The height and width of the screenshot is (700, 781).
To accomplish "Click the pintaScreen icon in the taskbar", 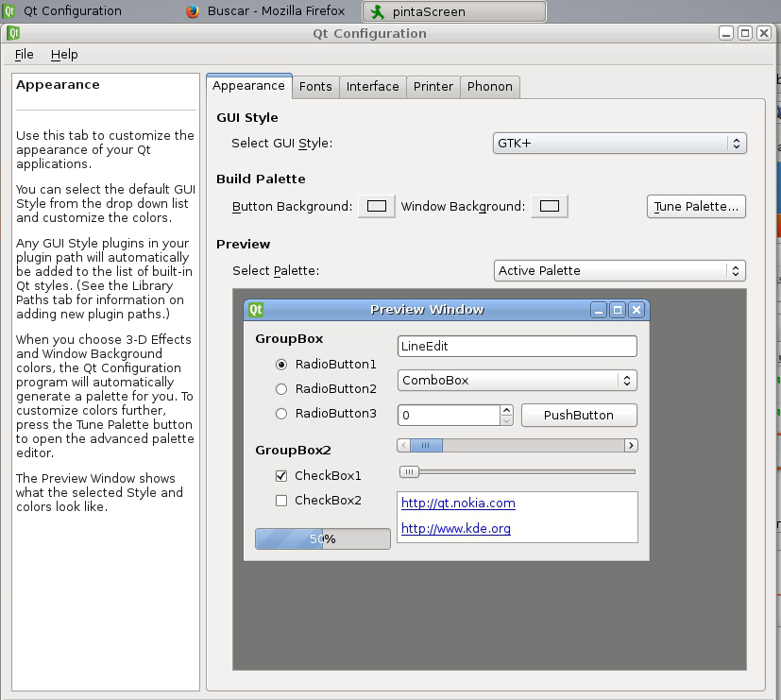I will coord(378,11).
